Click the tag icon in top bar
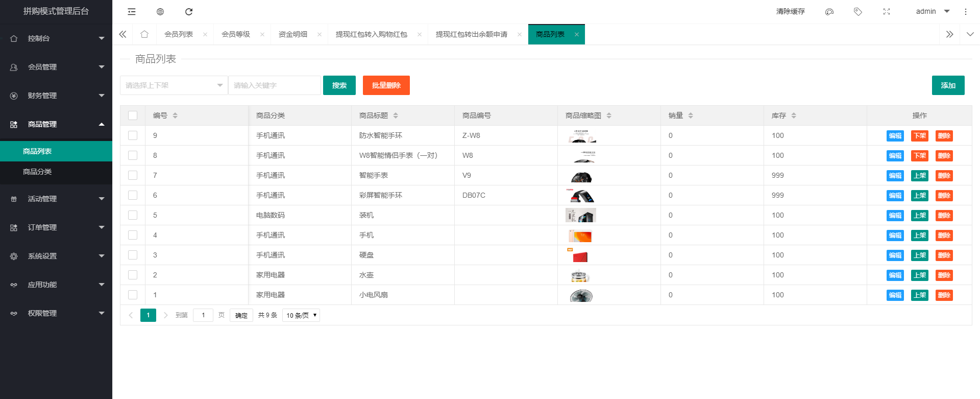The height and width of the screenshot is (399, 980). pos(858,12)
